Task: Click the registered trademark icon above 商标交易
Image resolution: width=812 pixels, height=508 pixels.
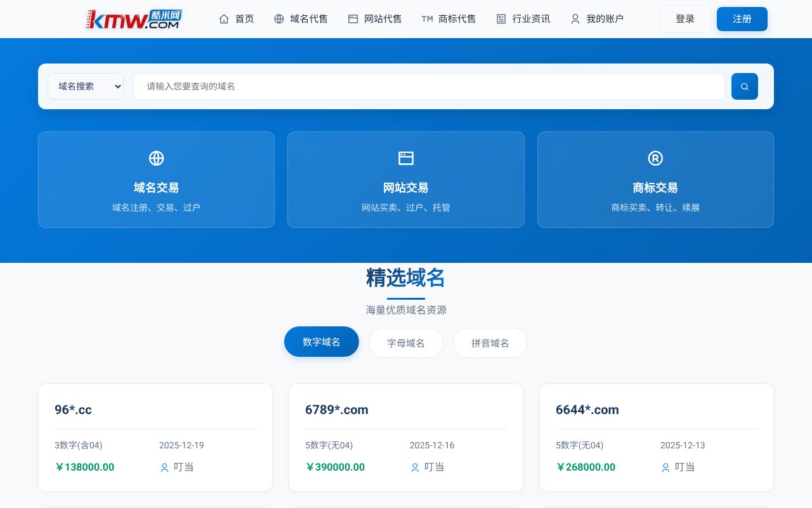Action: [x=655, y=158]
